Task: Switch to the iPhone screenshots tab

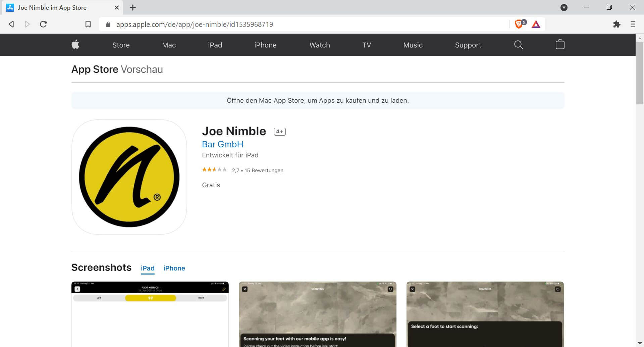Action: pyautogui.click(x=174, y=268)
